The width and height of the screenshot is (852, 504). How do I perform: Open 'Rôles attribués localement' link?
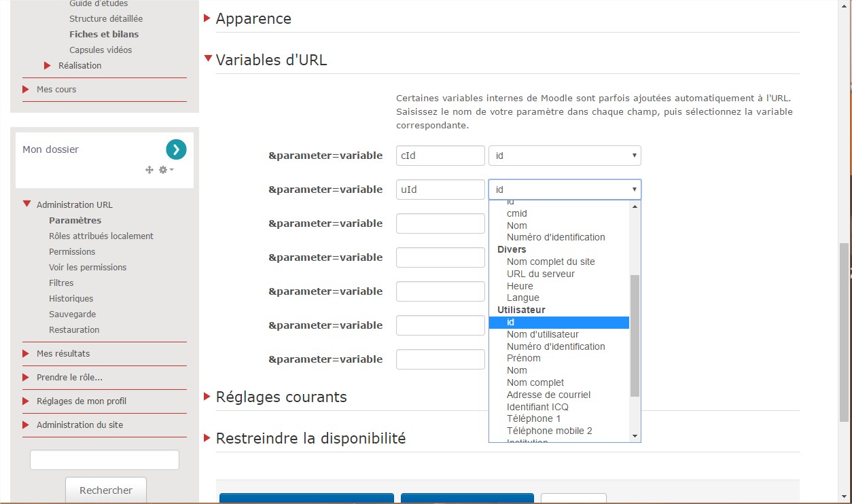click(x=101, y=236)
